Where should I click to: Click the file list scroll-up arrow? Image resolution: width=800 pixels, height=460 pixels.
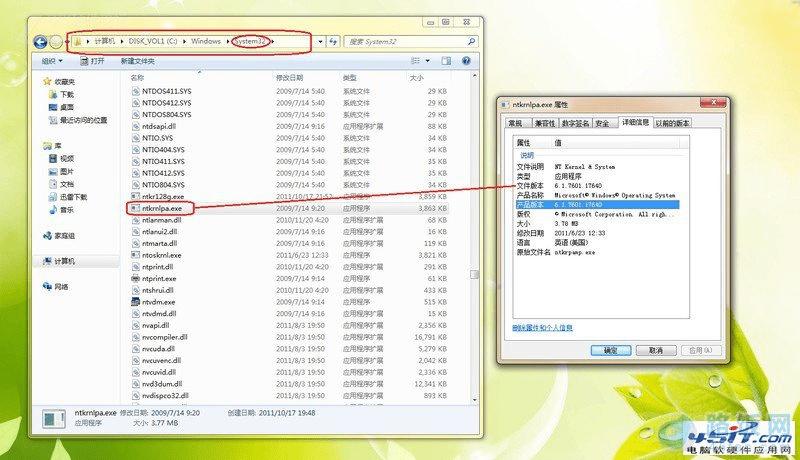[474, 76]
